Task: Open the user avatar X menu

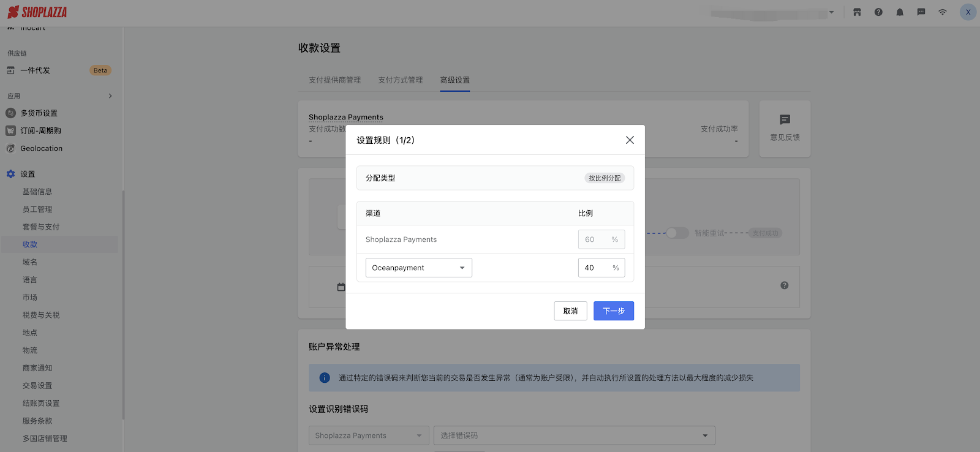Action: (x=968, y=12)
